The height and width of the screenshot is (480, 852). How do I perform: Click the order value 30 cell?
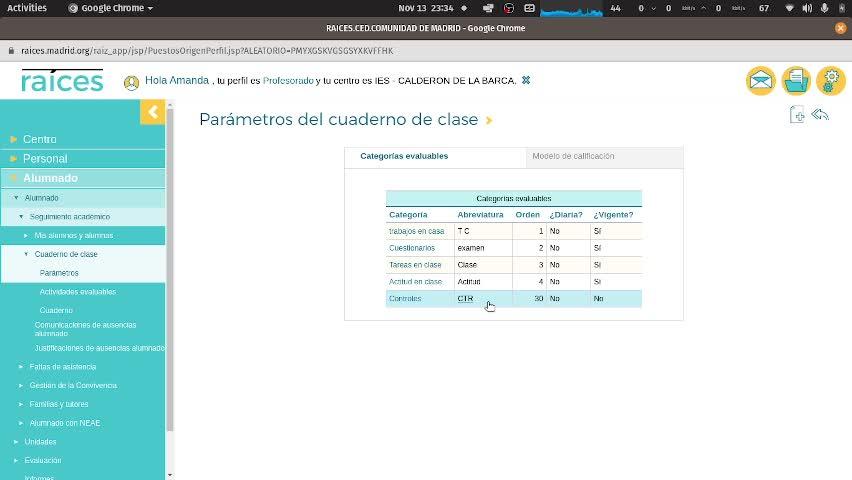click(x=529, y=298)
